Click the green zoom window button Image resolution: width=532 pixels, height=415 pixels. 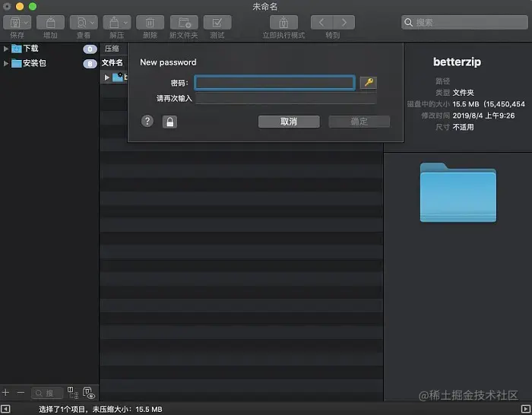pos(33,6)
